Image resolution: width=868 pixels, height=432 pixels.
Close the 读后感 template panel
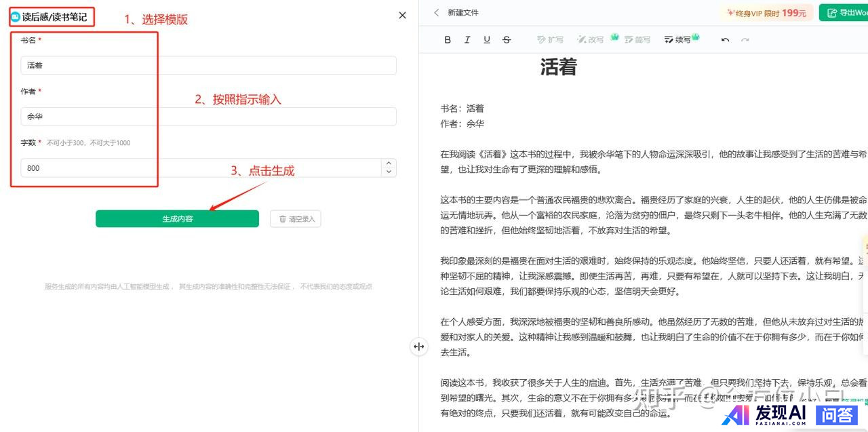pos(402,15)
